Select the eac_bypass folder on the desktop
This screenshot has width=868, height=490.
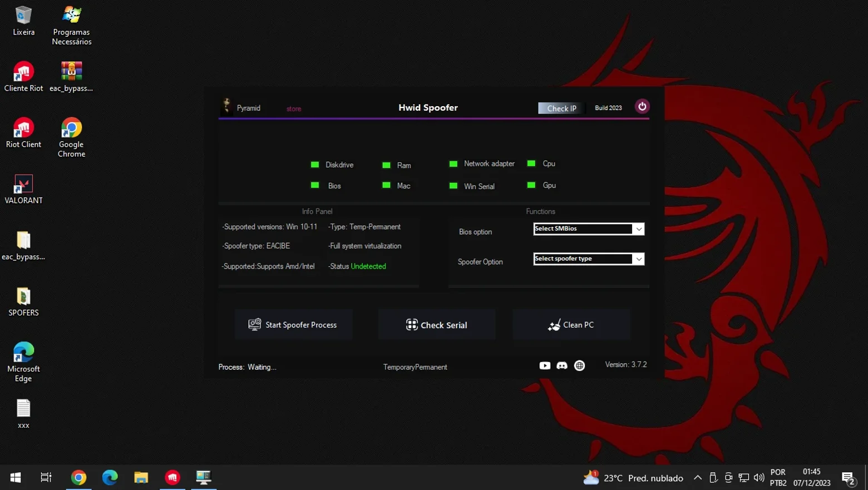click(23, 245)
